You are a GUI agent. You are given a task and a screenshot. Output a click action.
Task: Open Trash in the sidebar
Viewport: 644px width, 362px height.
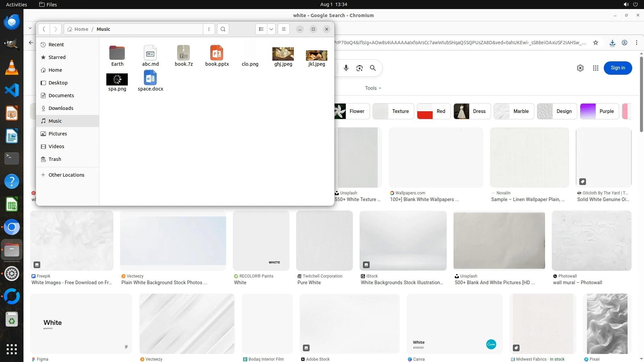(55, 159)
